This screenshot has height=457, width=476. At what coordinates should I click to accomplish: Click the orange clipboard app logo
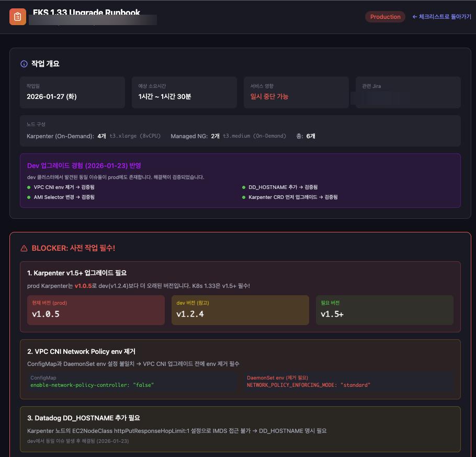pyautogui.click(x=17, y=16)
